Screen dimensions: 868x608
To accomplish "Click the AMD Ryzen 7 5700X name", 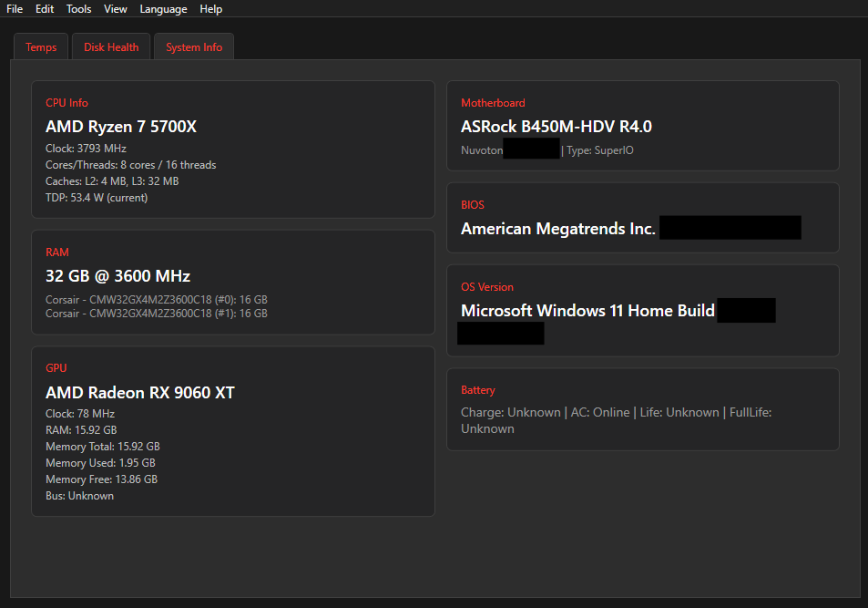I will [120, 127].
